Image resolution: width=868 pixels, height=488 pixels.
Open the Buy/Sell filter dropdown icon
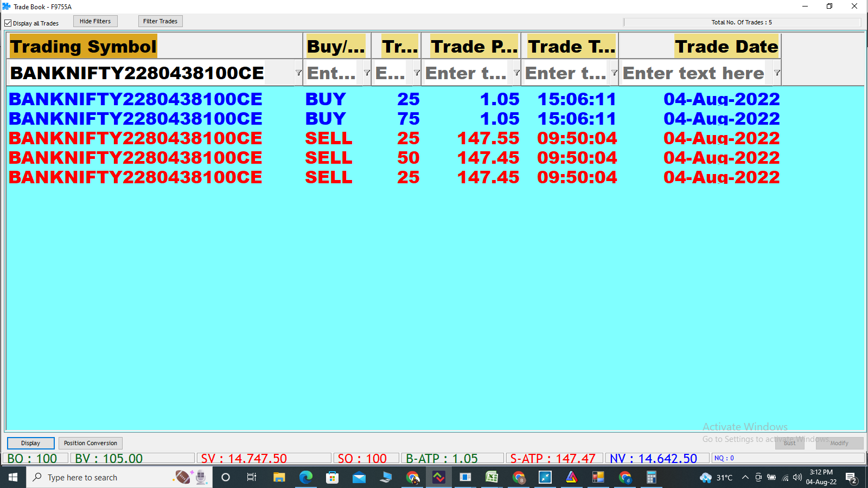[x=367, y=73]
